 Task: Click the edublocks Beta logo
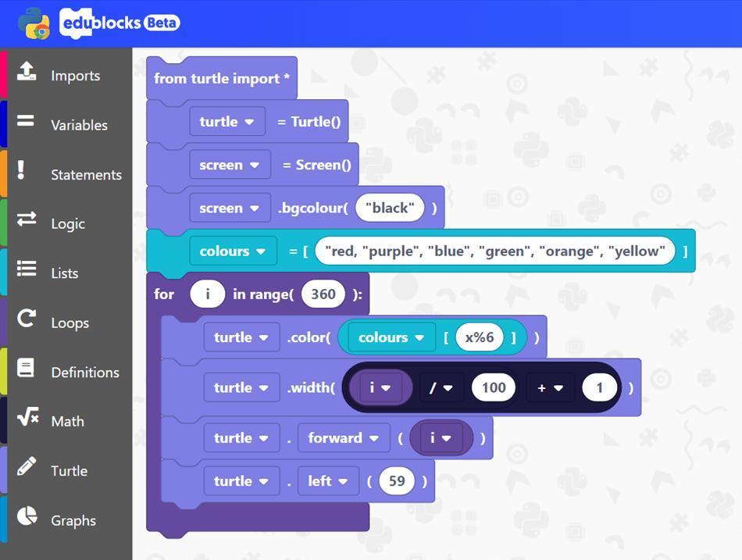coord(119,23)
